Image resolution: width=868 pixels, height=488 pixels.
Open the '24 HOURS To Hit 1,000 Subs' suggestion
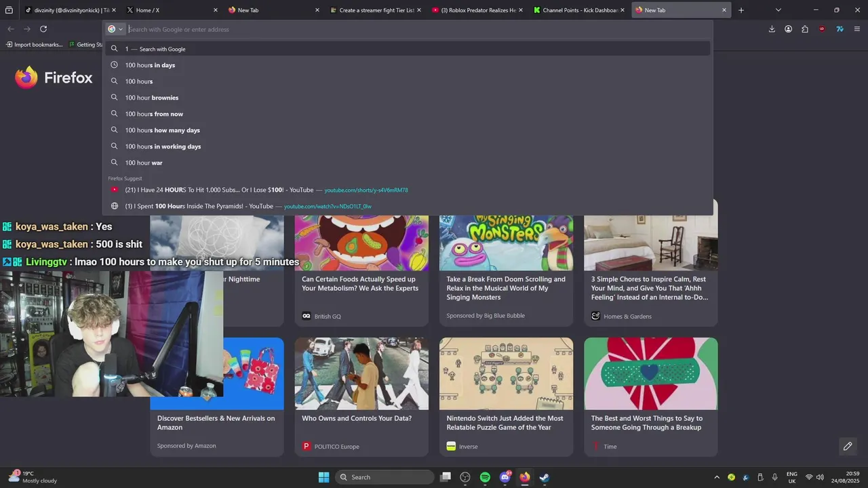[408, 190]
